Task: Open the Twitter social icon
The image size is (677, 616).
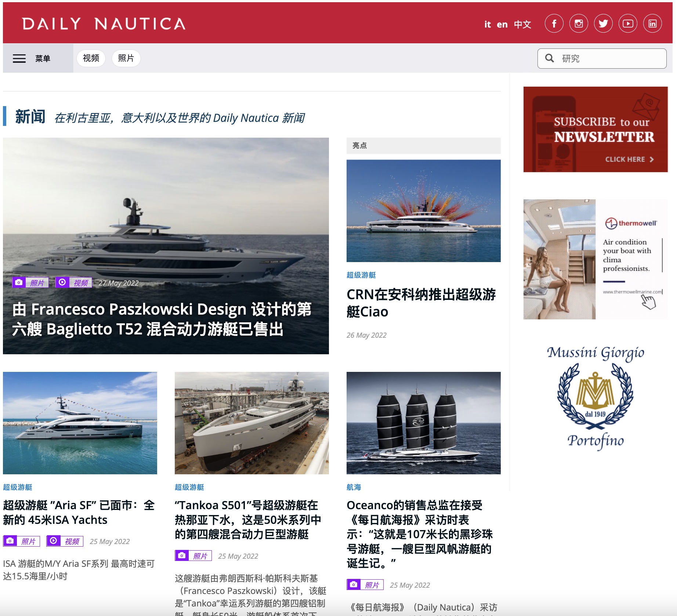Action: 603,24
